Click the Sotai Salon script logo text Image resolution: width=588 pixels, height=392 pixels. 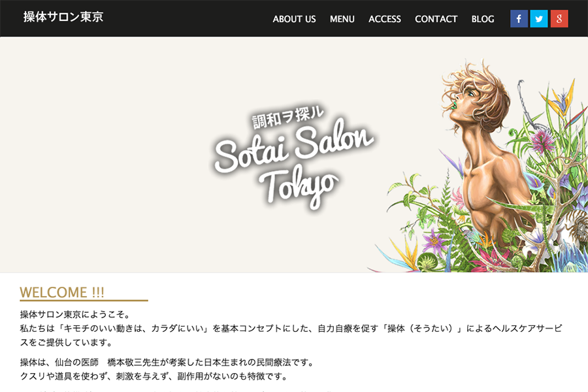(294, 146)
